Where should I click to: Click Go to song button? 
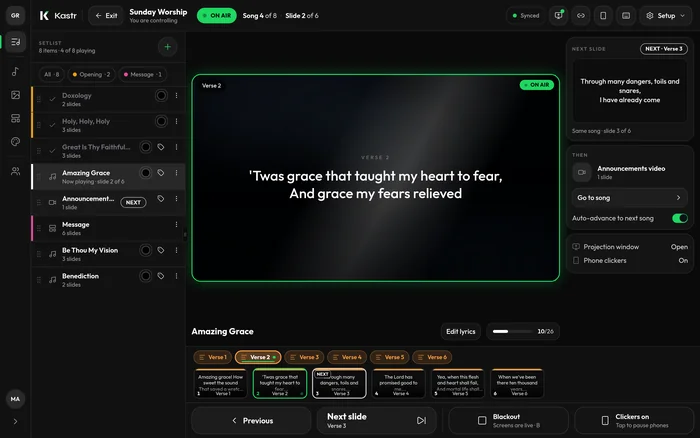629,198
